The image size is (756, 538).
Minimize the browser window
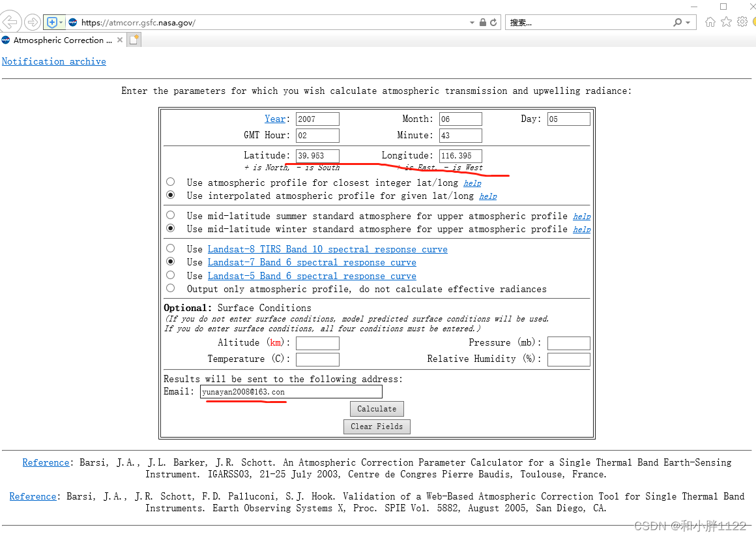tap(694, 7)
